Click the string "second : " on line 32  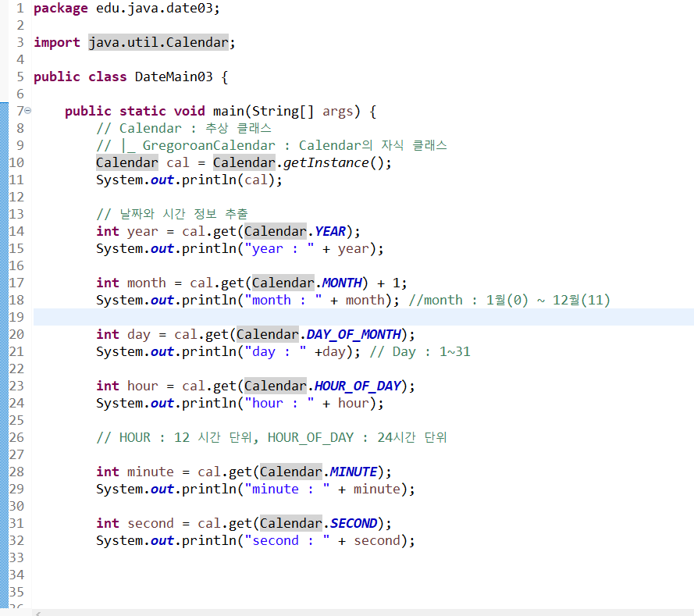(287, 541)
